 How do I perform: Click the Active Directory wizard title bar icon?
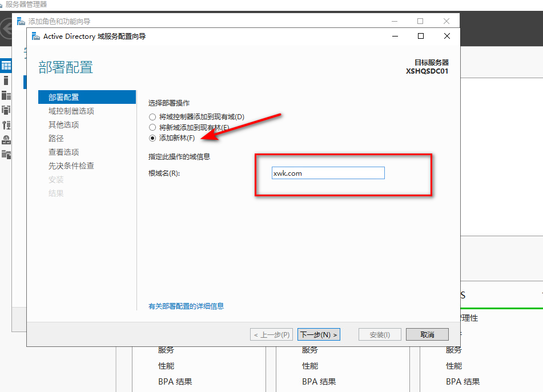(35, 37)
